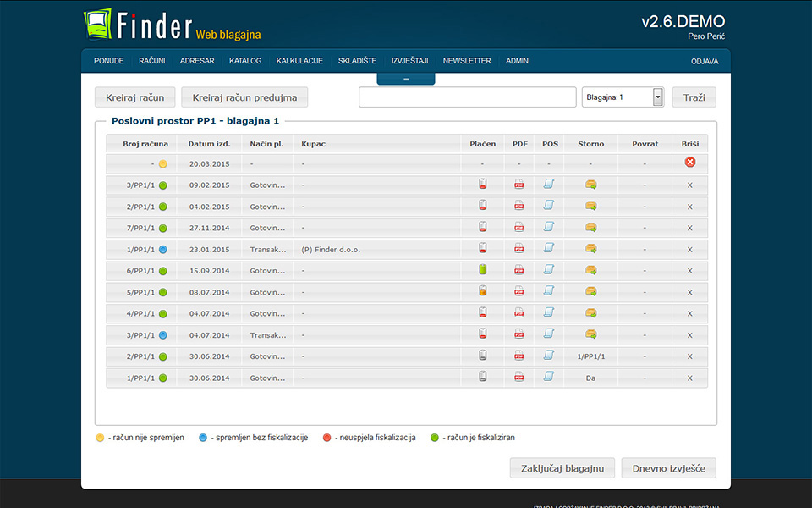
Task: Click orange paid-status icon for invoice 5/PP1/1
Action: (x=482, y=292)
